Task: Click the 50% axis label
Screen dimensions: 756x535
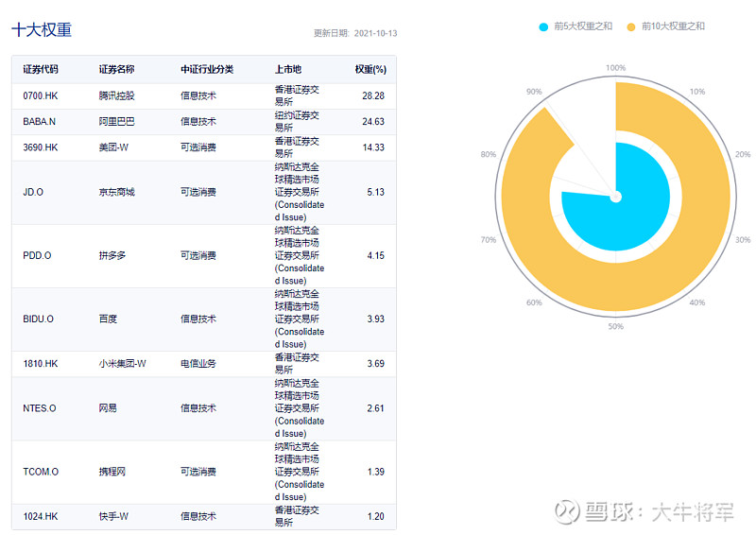Action: pyautogui.click(x=616, y=327)
